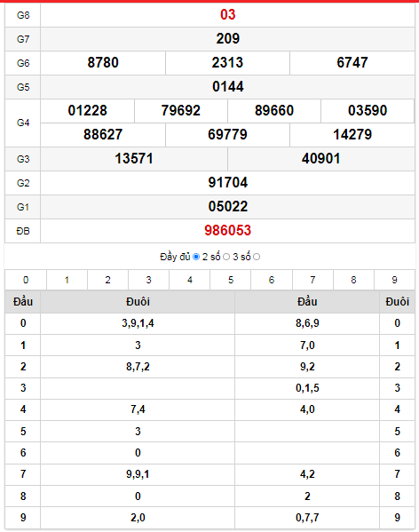The image size is (419, 532).
Task: Select digit filter tab 7
Action: 312,280
